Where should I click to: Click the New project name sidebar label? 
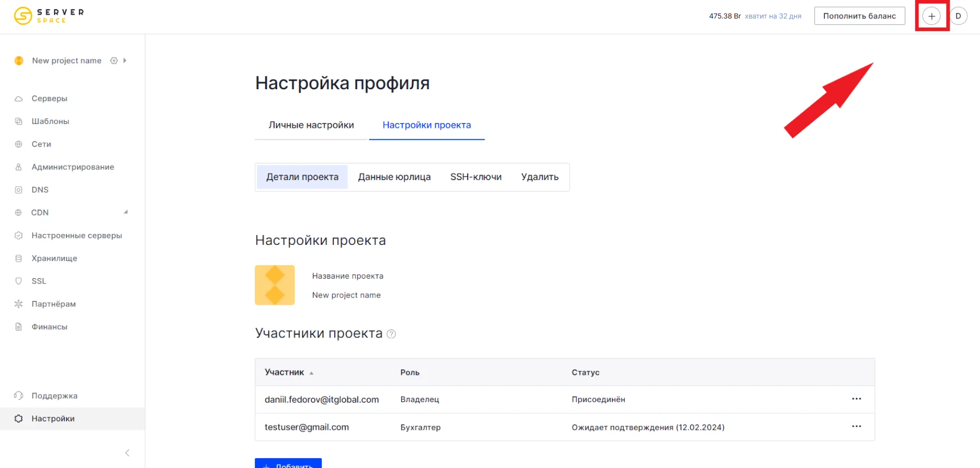click(66, 60)
